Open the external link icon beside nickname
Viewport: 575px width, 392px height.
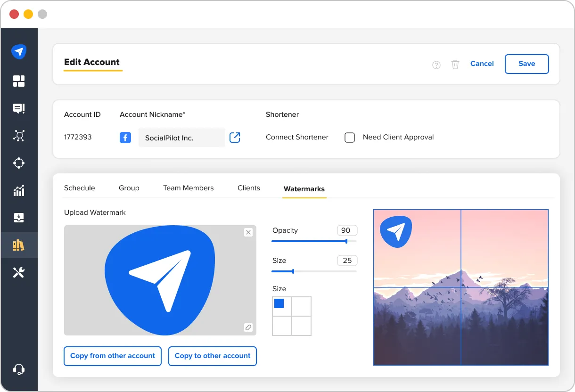coord(235,138)
